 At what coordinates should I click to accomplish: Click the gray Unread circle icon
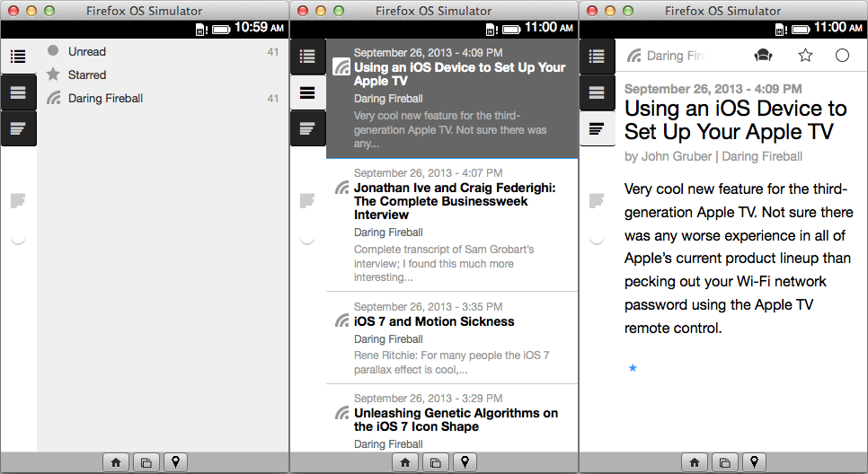(53, 51)
